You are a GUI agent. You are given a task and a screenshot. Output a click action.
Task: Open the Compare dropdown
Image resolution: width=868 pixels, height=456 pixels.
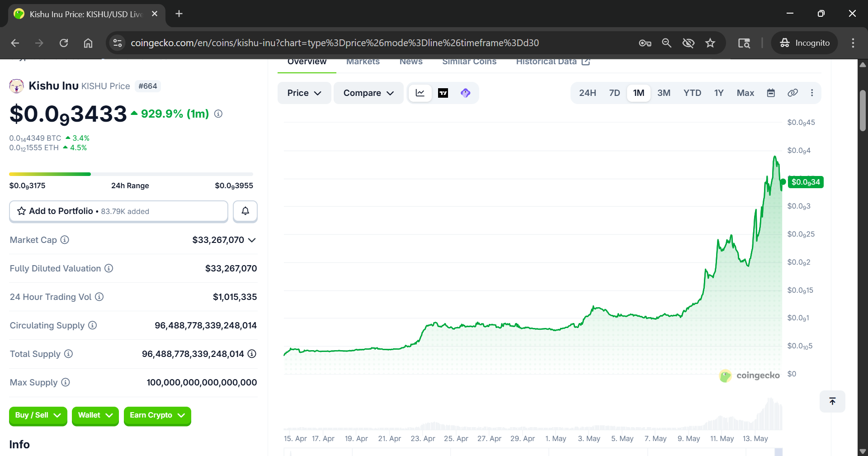(x=368, y=93)
